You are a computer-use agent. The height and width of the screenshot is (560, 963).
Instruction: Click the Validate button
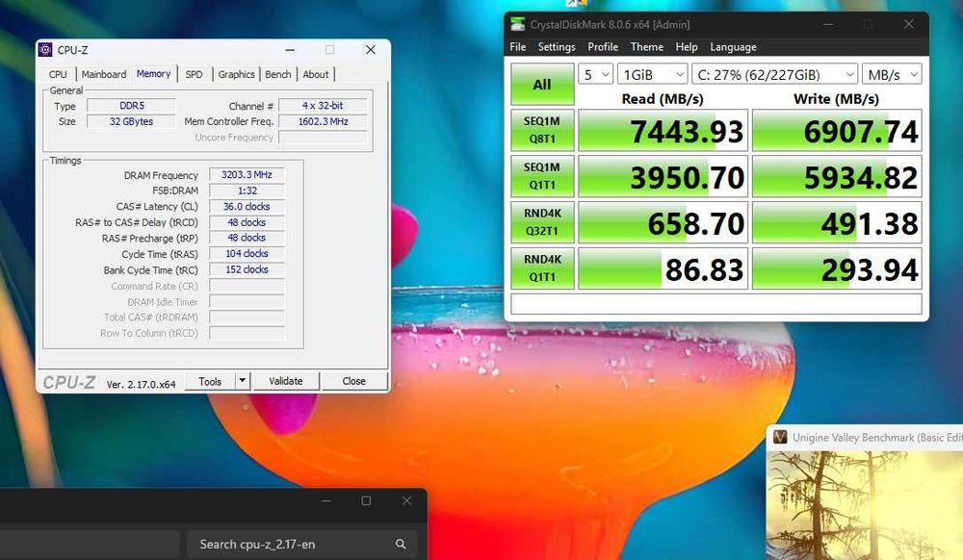[x=286, y=381]
